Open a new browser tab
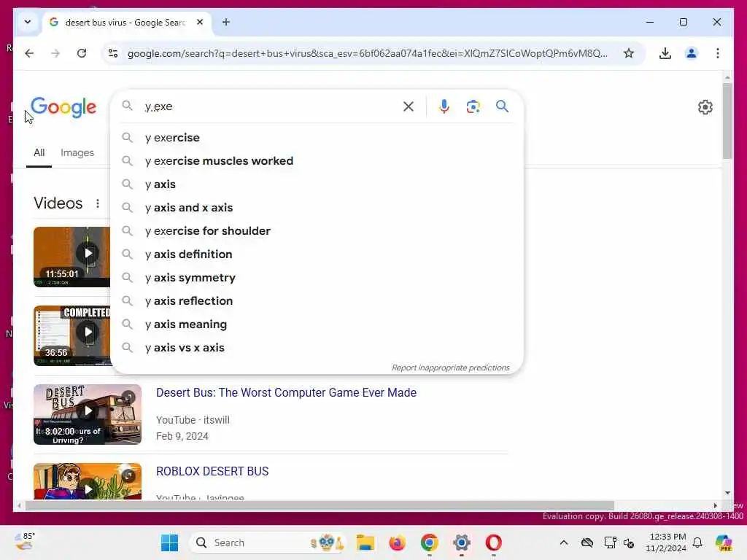Viewport: 747px width, 560px height. pyautogui.click(x=226, y=22)
